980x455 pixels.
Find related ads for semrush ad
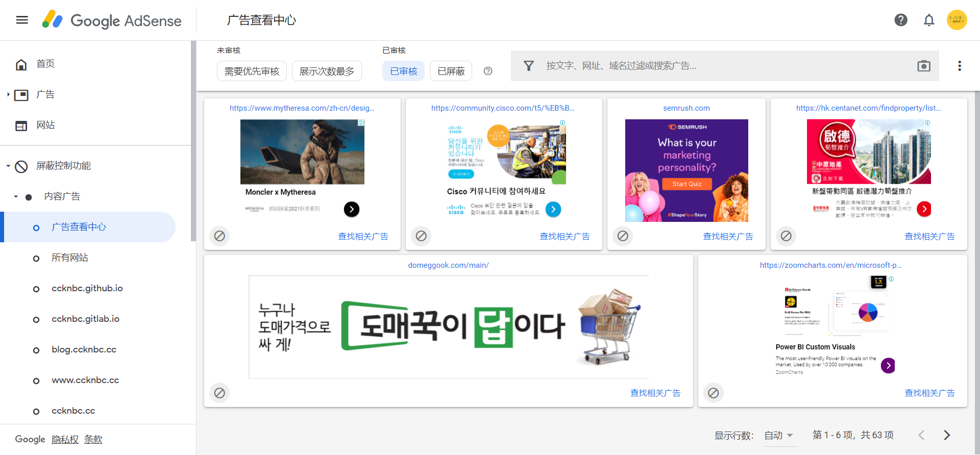tap(728, 236)
